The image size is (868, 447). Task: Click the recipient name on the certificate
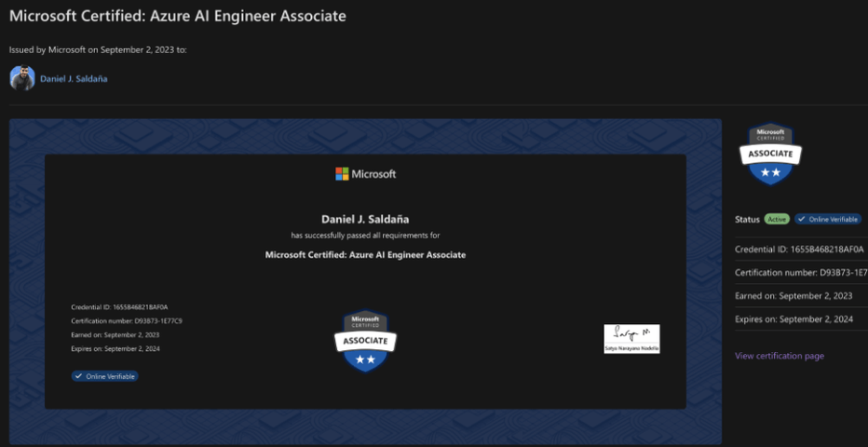pos(365,219)
